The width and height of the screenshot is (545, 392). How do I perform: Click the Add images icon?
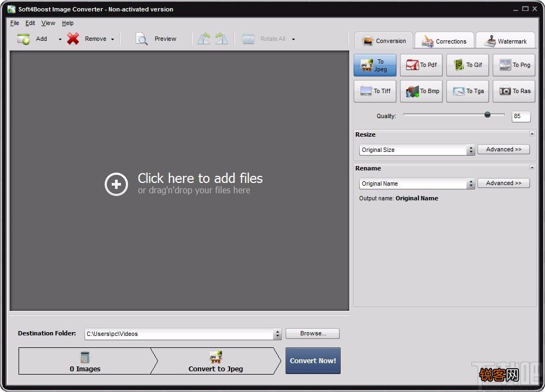23,39
